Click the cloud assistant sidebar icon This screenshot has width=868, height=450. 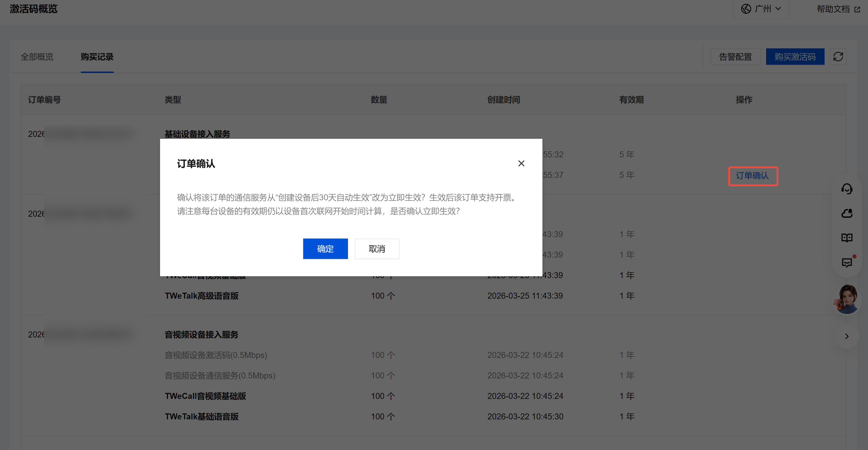(847, 213)
